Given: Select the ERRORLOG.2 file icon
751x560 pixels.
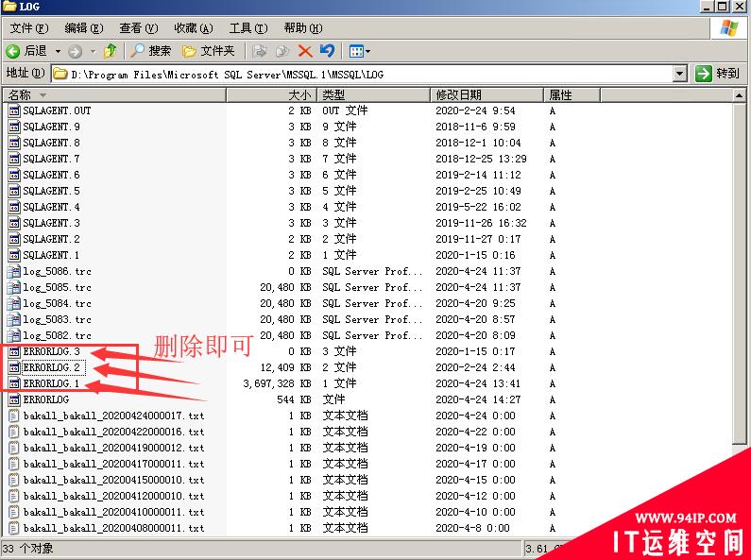Looking at the screenshot, I should coord(14,367).
